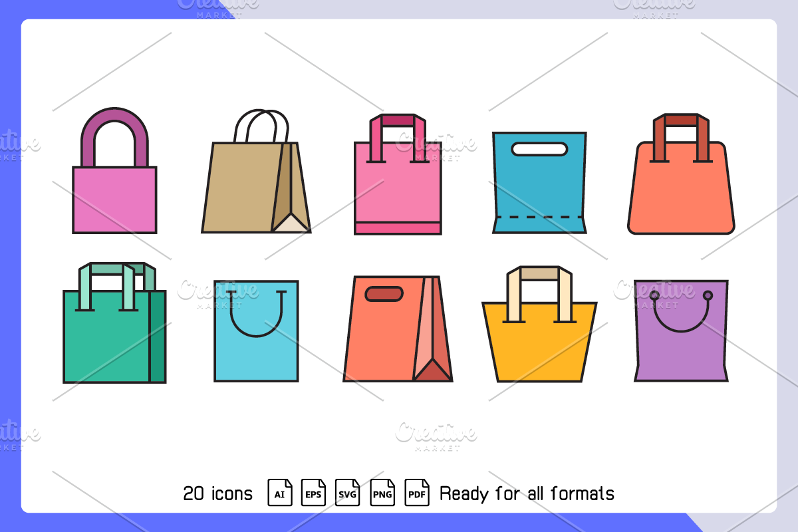Select the SVG file format icon
The image size is (798, 532).
348,493
